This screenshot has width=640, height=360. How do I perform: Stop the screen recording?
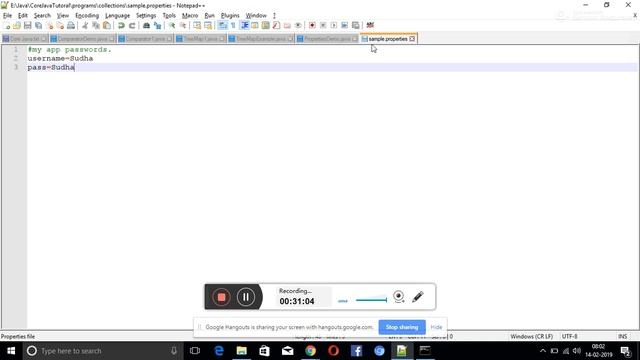[221, 297]
